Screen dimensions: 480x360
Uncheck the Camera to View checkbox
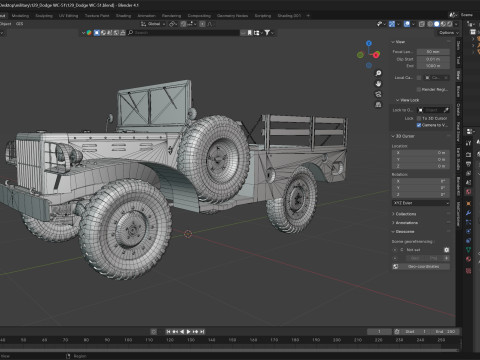point(419,125)
